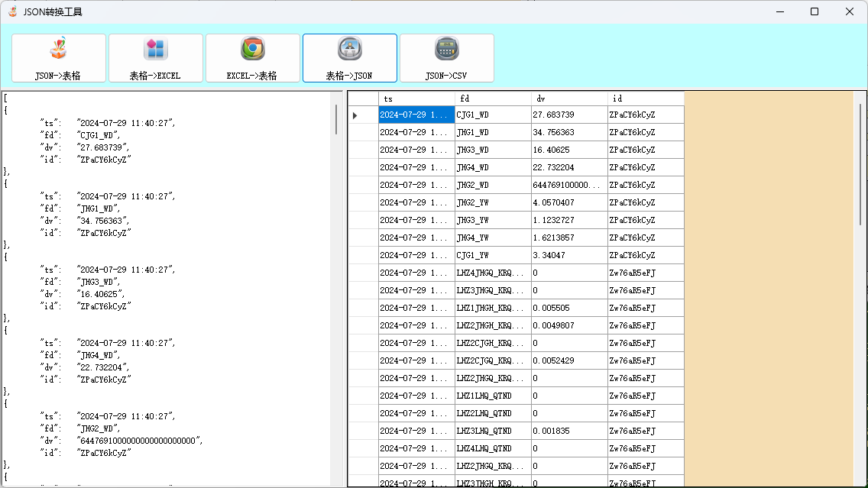Click the traffic cone icon above JSON->表格
Viewport: 868px width, 488px height.
(x=59, y=47)
